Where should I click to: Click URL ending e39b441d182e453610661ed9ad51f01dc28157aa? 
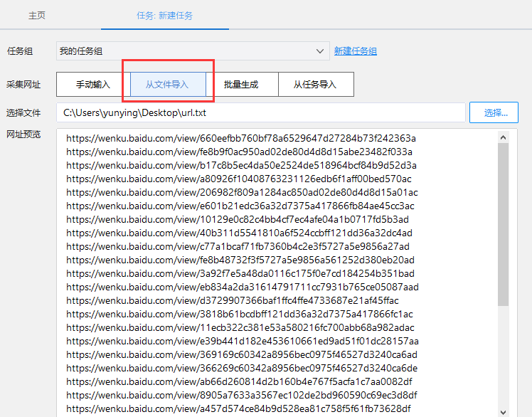243,342
